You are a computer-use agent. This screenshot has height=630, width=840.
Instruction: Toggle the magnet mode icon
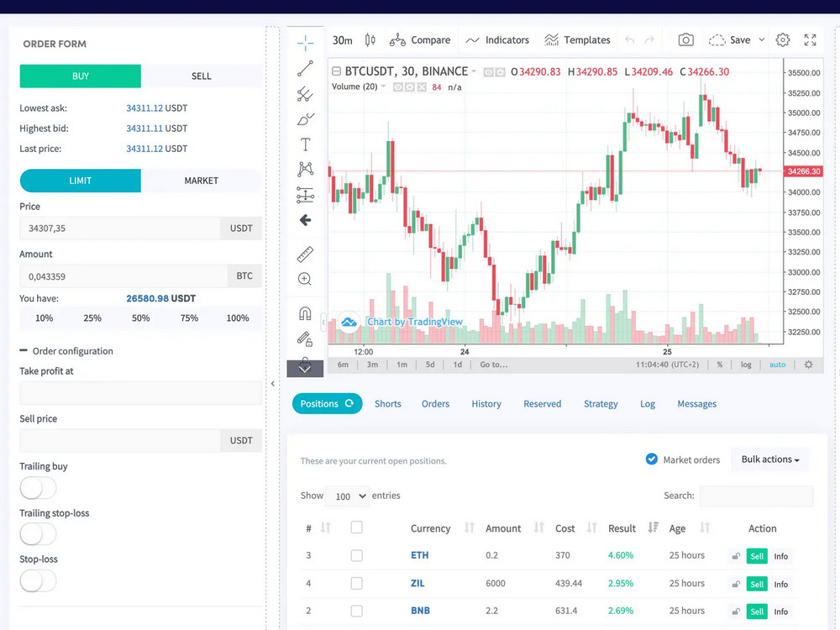click(x=305, y=312)
